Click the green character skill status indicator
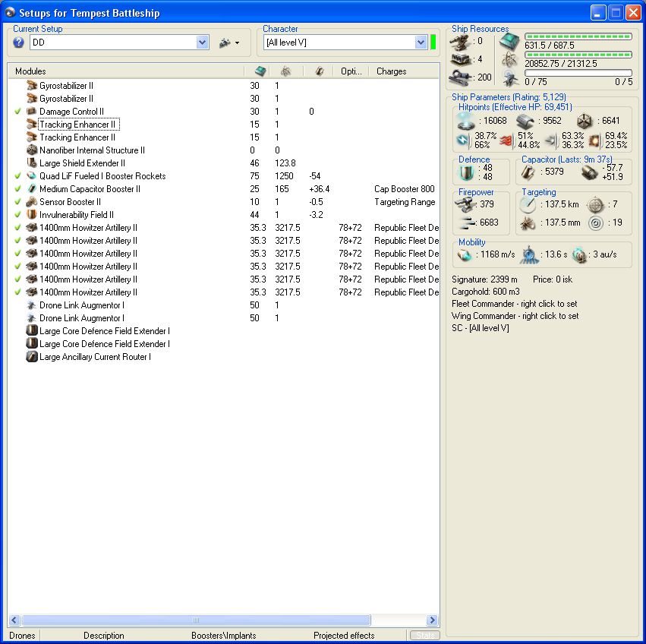This screenshot has height=644, width=646. [433, 42]
